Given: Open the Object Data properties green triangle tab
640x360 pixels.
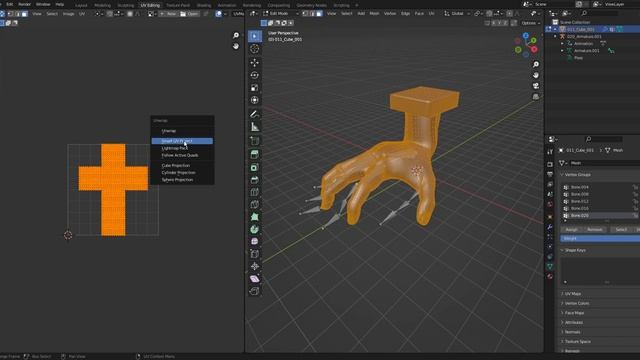Looking at the screenshot, I should pyautogui.click(x=550, y=266).
